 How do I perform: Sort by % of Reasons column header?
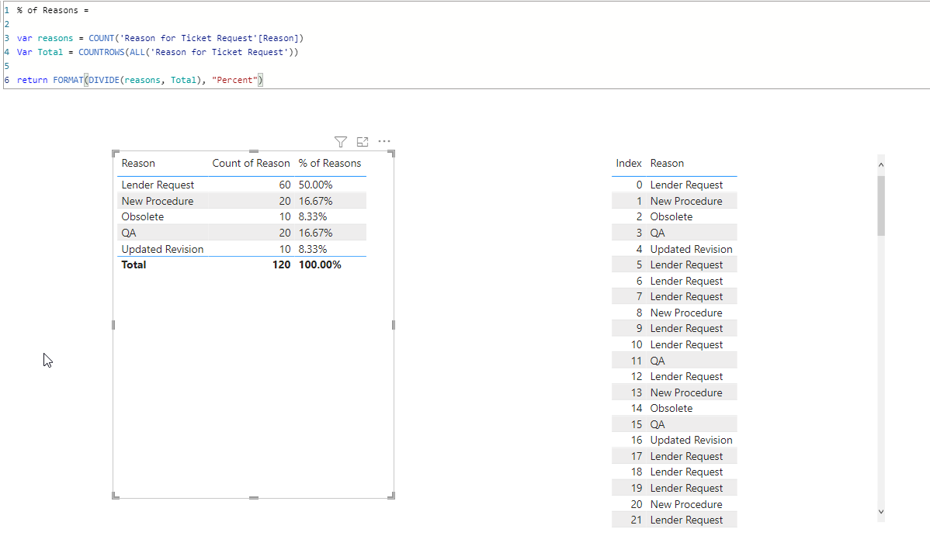pos(330,163)
